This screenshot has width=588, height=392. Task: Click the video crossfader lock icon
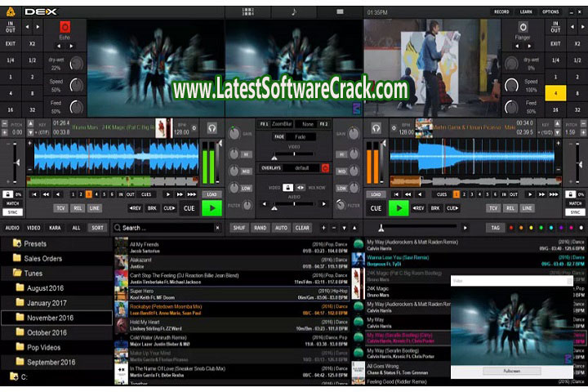point(288,187)
